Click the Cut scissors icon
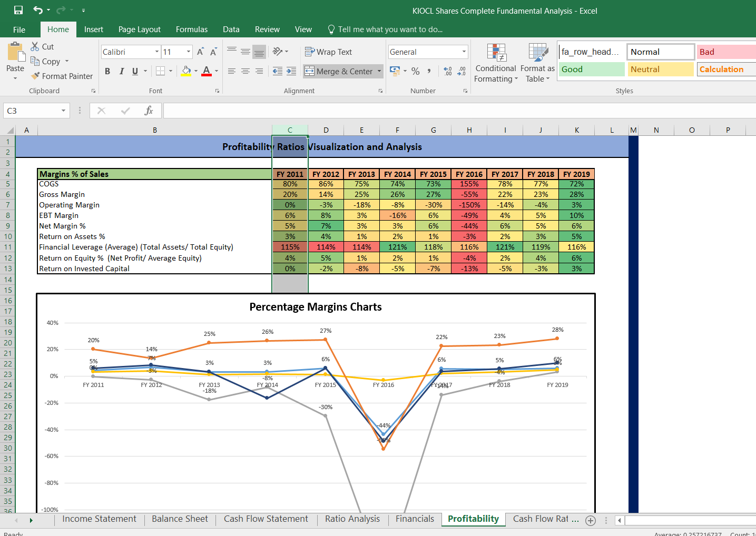 35,47
